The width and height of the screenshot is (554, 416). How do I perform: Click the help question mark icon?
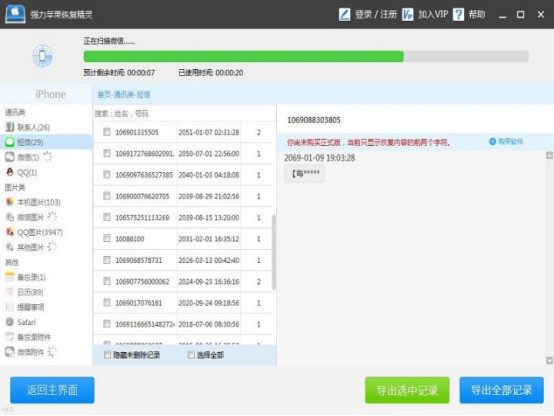(458, 14)
